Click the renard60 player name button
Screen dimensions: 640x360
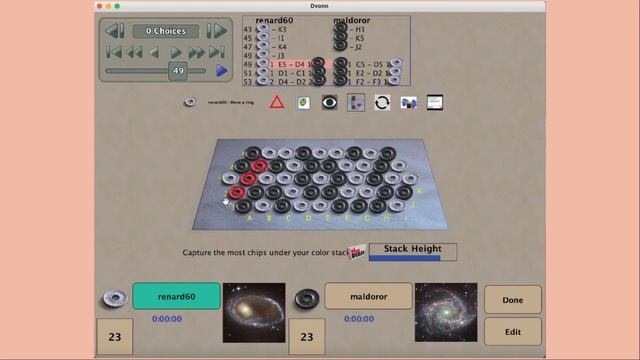tap(176, 296)
